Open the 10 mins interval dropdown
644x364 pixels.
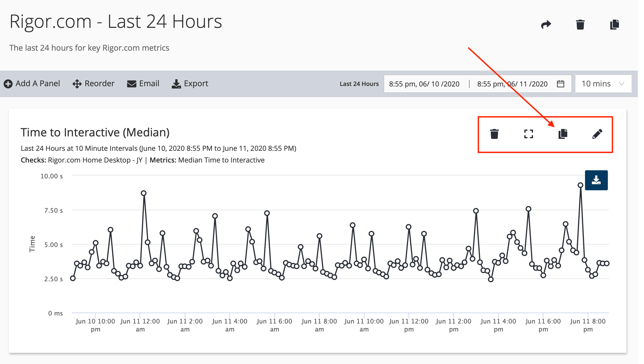603,84
